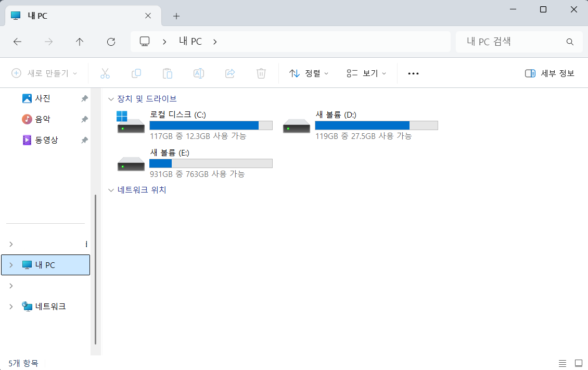Collapse the 네트워크 위치 group

[111, 190]
